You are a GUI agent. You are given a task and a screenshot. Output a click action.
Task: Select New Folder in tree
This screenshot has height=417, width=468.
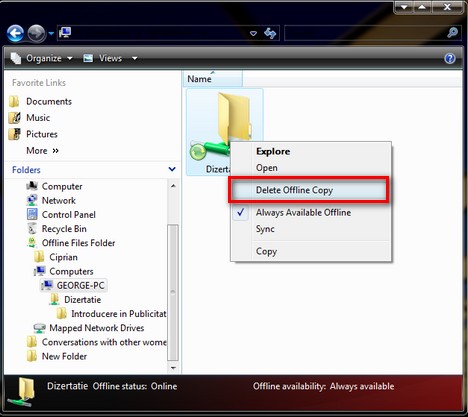click(x=64, y=356)
